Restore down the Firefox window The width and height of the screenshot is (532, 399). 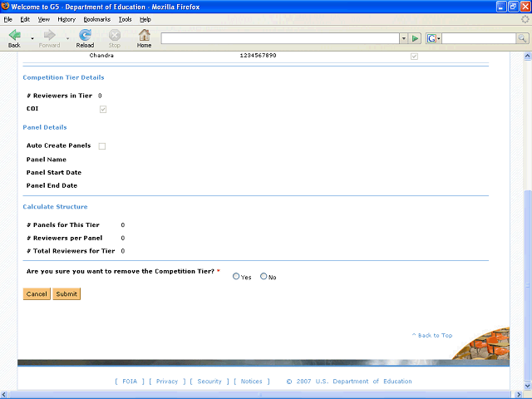[x=514, y=7]
